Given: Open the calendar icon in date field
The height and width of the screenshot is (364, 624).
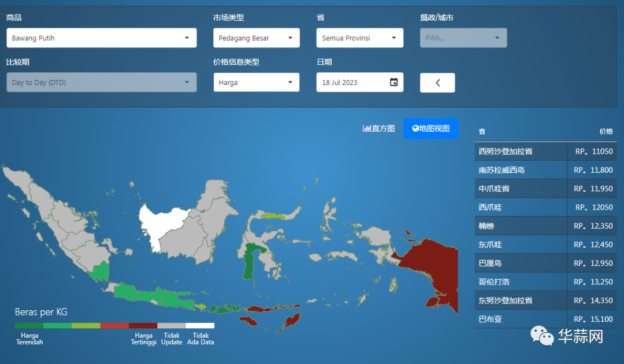Looking at the screenshot, I should click(x=393, y=83).
